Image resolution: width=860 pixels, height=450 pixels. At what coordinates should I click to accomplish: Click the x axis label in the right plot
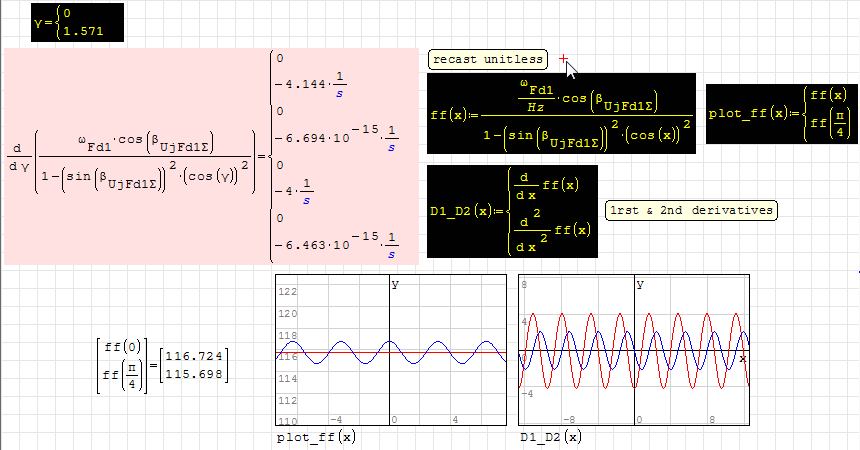point(743,358)
